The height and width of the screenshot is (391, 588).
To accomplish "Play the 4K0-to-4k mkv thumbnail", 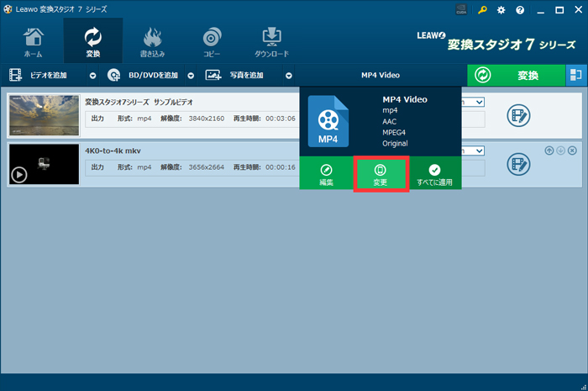I will 19,175.
